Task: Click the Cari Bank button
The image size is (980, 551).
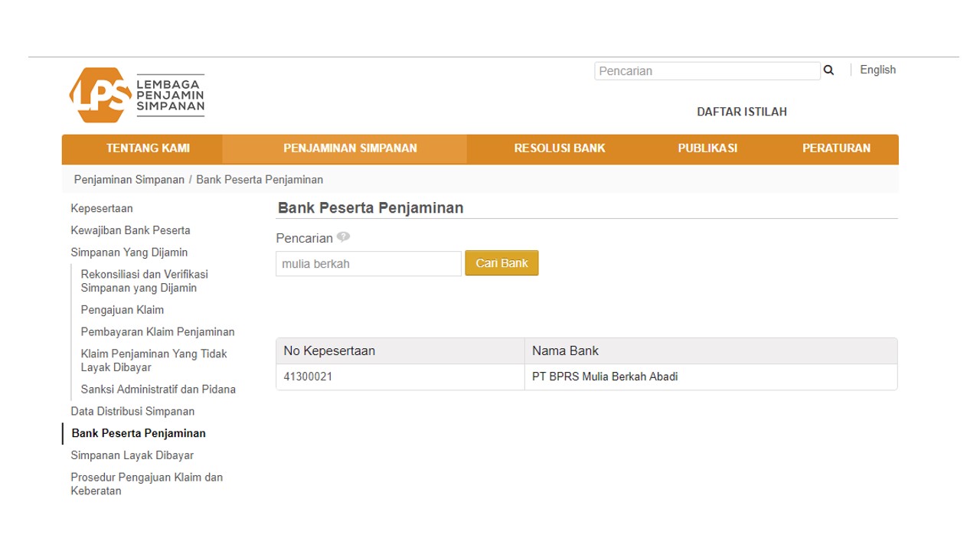Action: point(501,263)
